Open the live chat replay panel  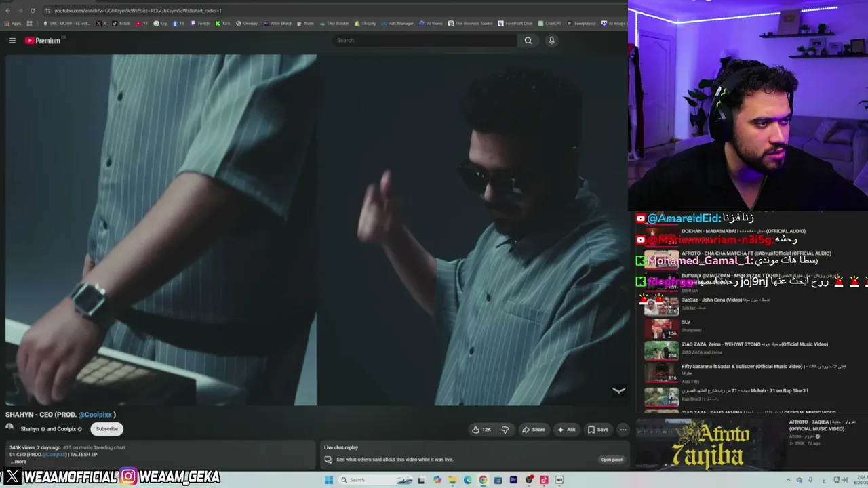coord(611,460)
